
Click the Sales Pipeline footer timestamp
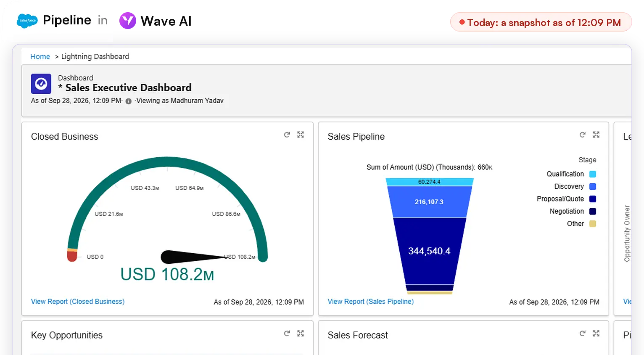(554, 302)
